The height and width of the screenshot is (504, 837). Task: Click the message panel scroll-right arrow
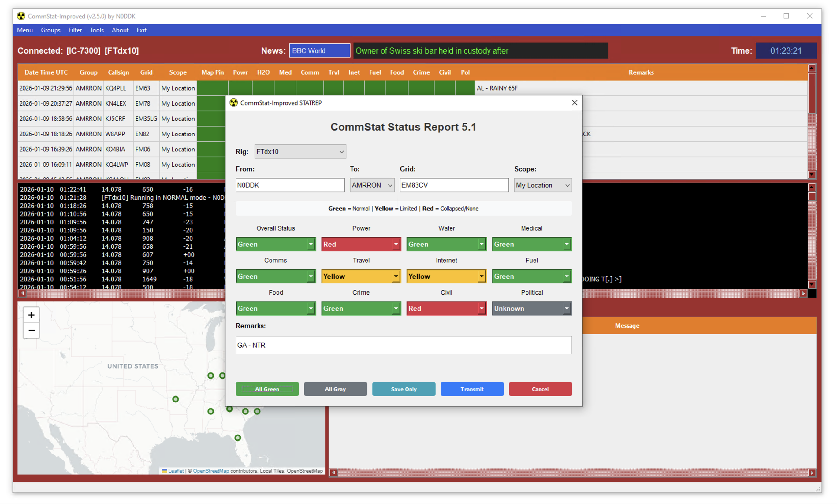coord(812,472)
